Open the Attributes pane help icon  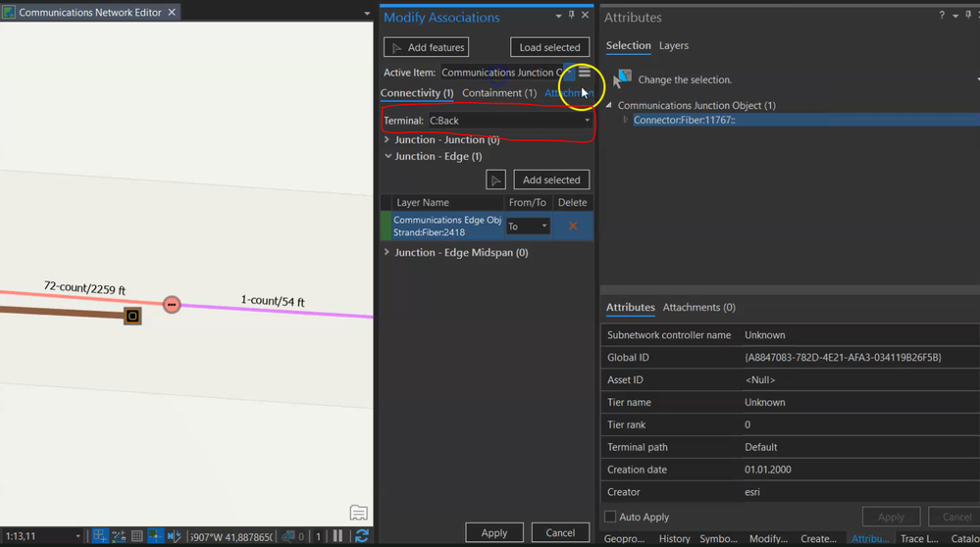[x=942, y=15]
